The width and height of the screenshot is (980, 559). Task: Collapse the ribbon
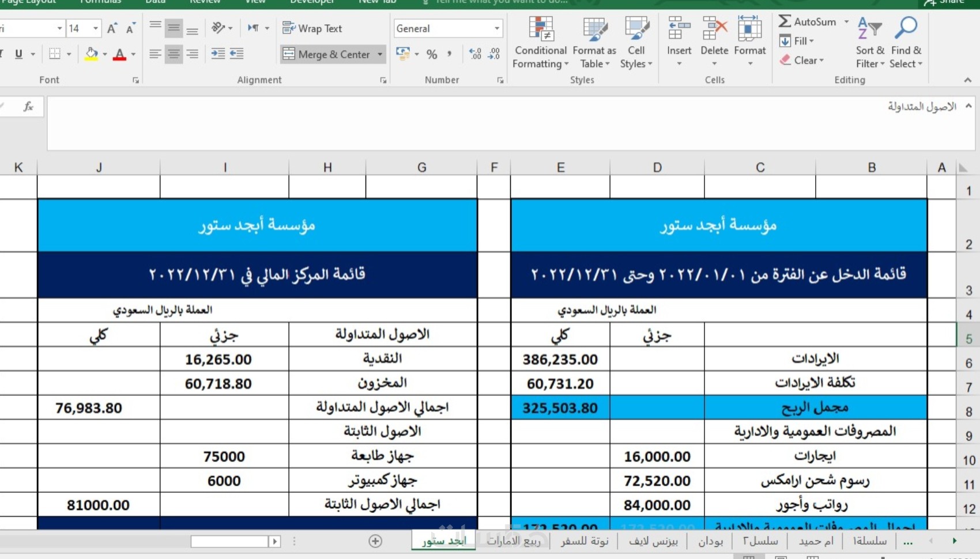pyautogui.click(x=968, y=80)
